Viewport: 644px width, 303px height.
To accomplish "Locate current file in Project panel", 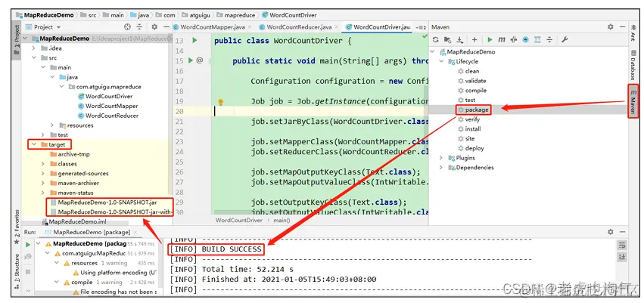I will pyautogui.click(x=127, y=26).
